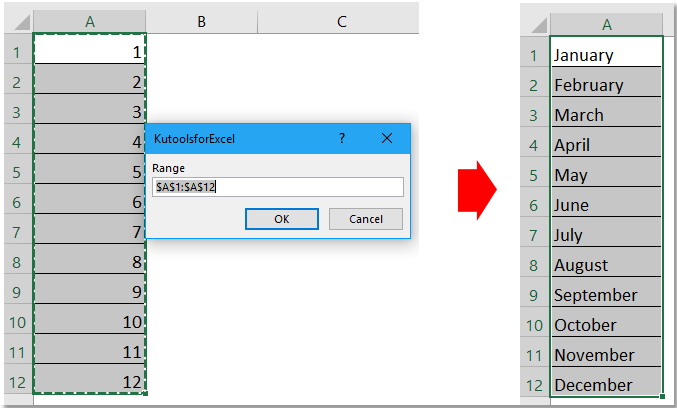The height and width of the screenshot is (408, 677).
Task: Click the December cell
Action: (606, 385)
